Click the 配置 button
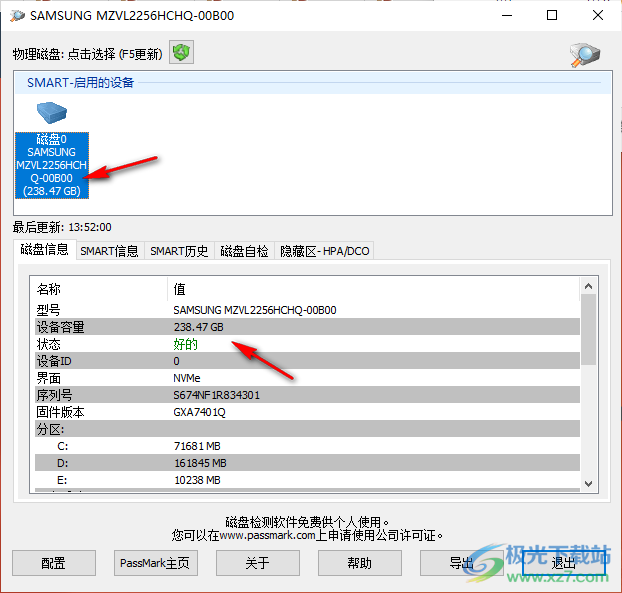 click(x=54, y=563)
